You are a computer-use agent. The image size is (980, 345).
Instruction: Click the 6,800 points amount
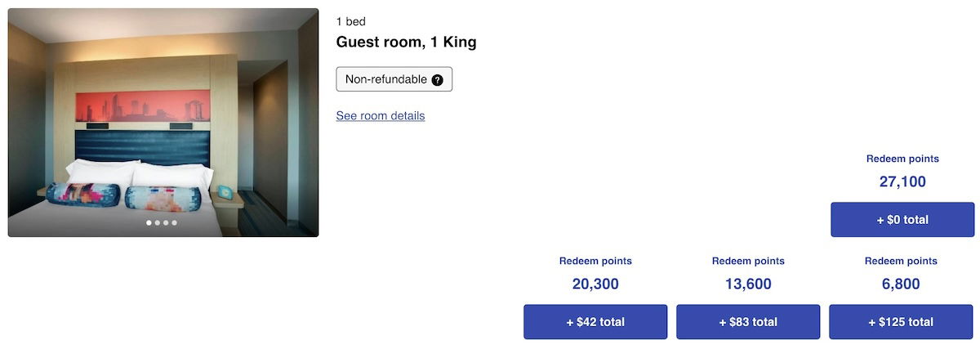pyautogui.click(x=901, y=285)
